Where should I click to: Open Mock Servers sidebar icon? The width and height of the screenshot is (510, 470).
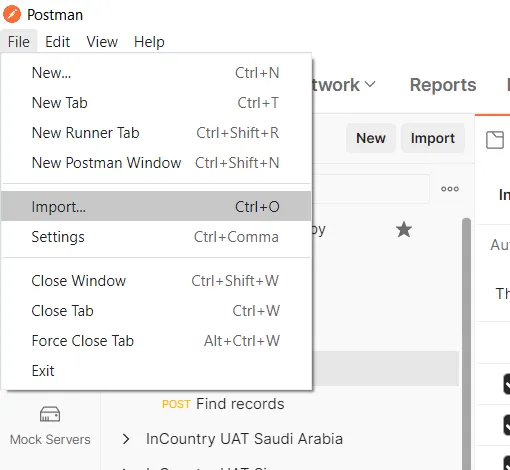(50, 426)
